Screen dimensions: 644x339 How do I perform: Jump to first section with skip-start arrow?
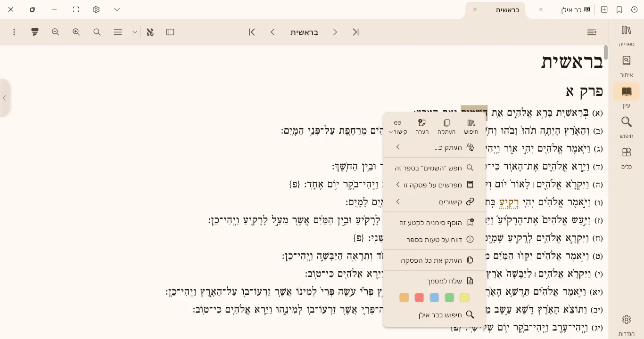click(356, 32)
